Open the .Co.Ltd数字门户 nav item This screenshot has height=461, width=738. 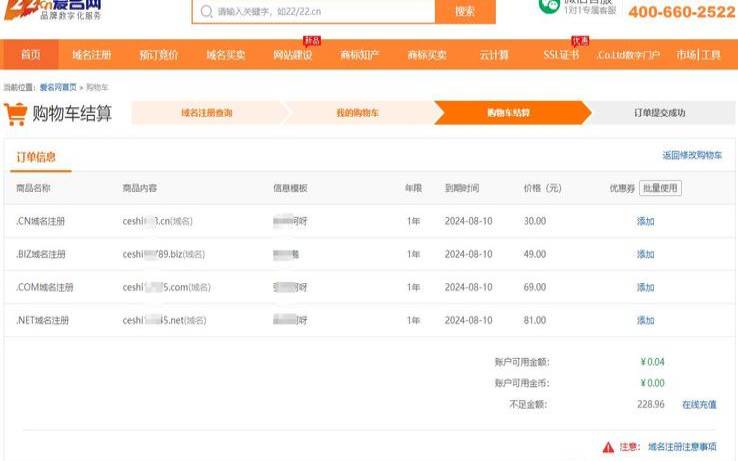click(628, 55)
